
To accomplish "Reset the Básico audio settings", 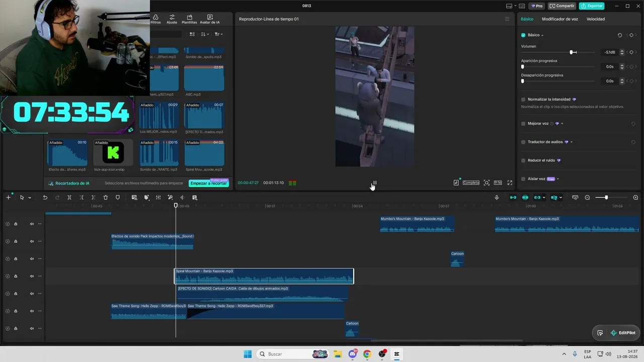I will (x=620, y=35).
